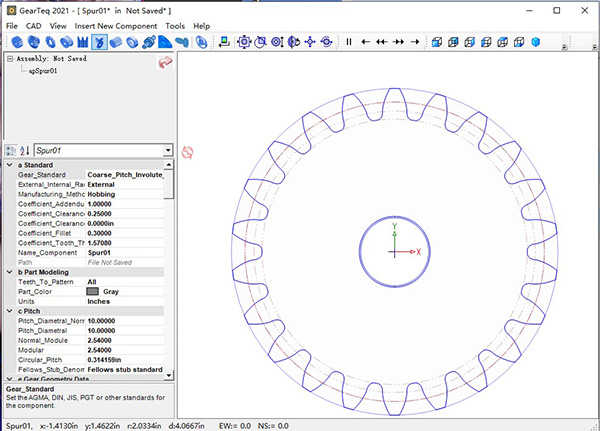Click the red refresh icon beside component dropdown
Image resolution: width=600 pixels, height=431 pixels.
pos(187,151)
